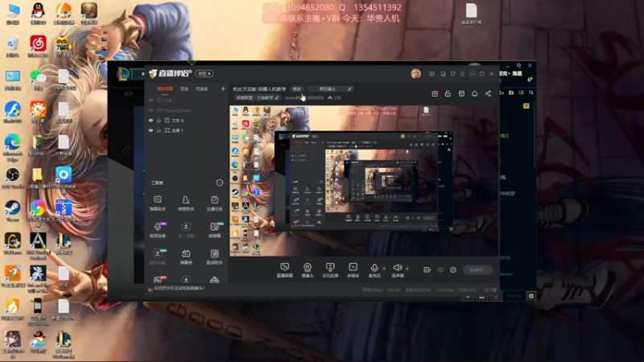Open the 弹幕助手 tool in the toolbox
This screenshot has height=362, width=644.
[157, 204]
